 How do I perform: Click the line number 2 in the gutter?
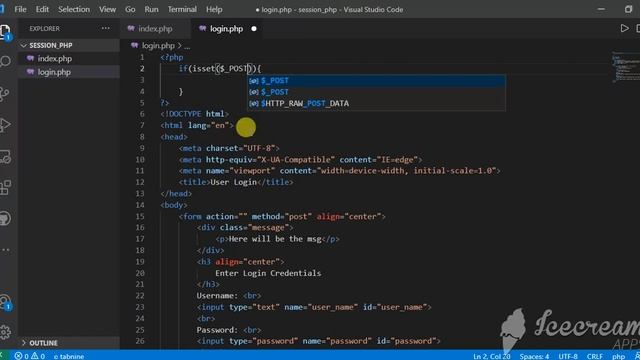point(142,69)
